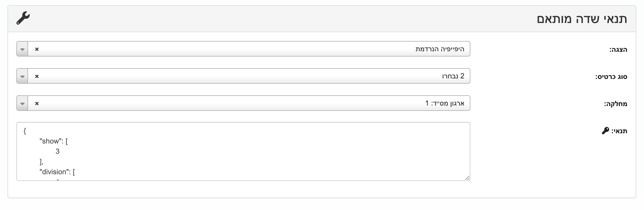Viewport: 644px width, 210px height.
Task: Clear the 2 נבחרו ticket type selection
Action: (37, 76)
